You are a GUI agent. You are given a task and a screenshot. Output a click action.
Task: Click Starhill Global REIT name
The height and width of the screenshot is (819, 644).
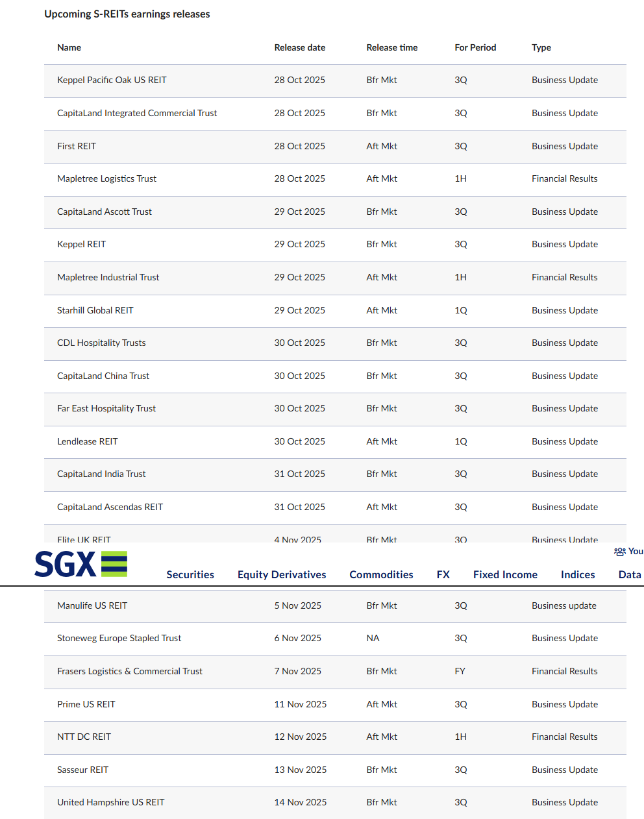click(95, 310)
